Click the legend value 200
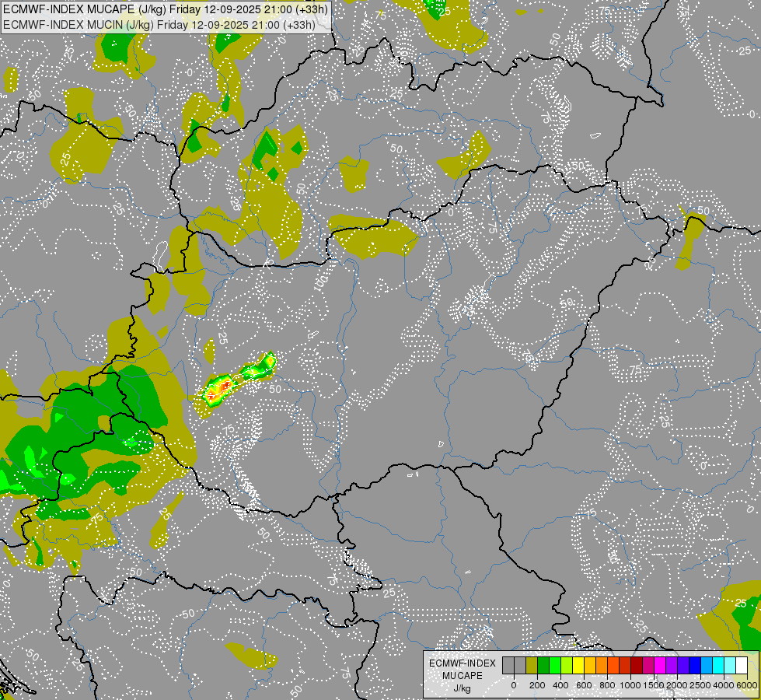Image resolution: width=761 pixels, height=700 pixels. pyautogui.click(x=537, y=685)
